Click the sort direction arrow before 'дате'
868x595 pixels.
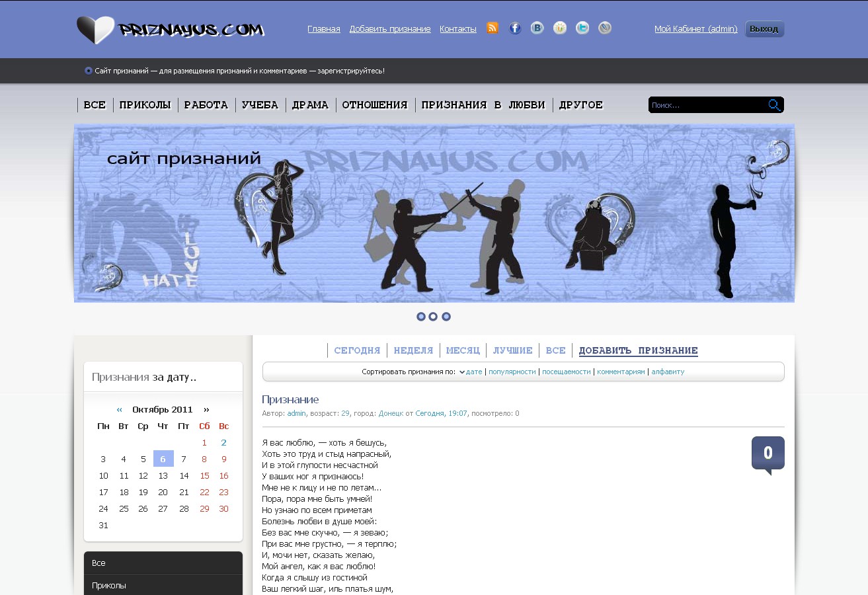point(462,372)
